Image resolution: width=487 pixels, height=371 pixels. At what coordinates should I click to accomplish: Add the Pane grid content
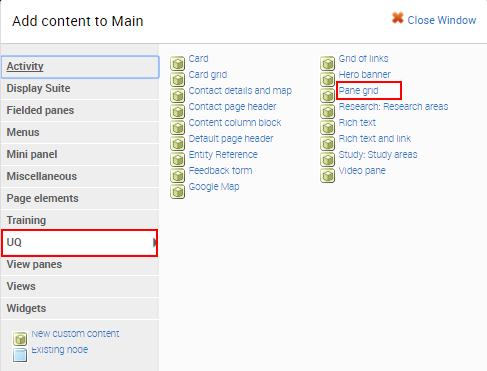358,91
